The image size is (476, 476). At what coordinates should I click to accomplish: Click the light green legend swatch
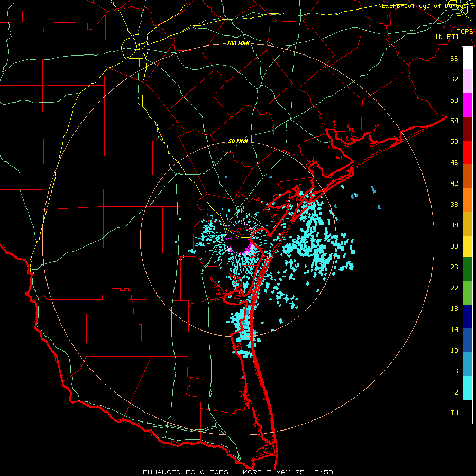(467, 293)
